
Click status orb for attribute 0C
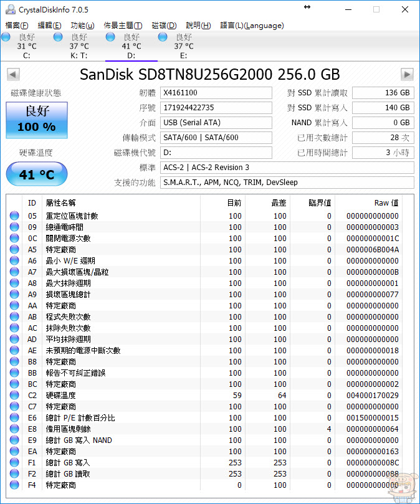pos(14,238)
